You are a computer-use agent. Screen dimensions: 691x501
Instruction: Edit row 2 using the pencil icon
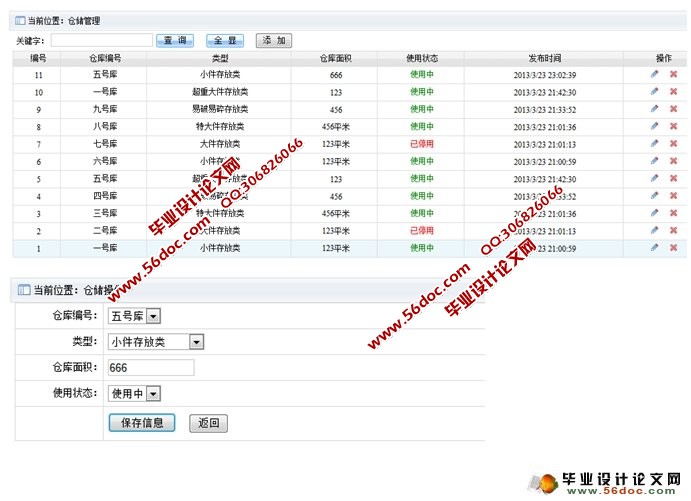tap(654, 230)
